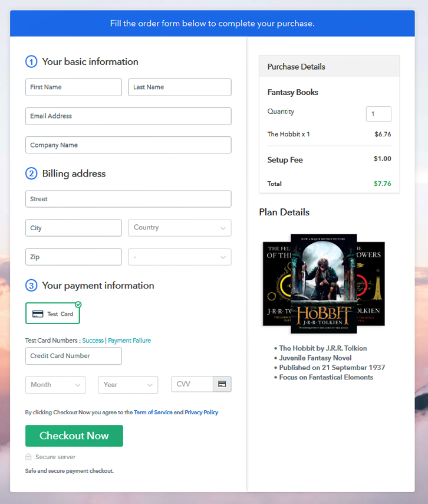This screenshot has height=504, width=428.
Task: Select the Test Card payment option
Action: (x=52, y=313)
